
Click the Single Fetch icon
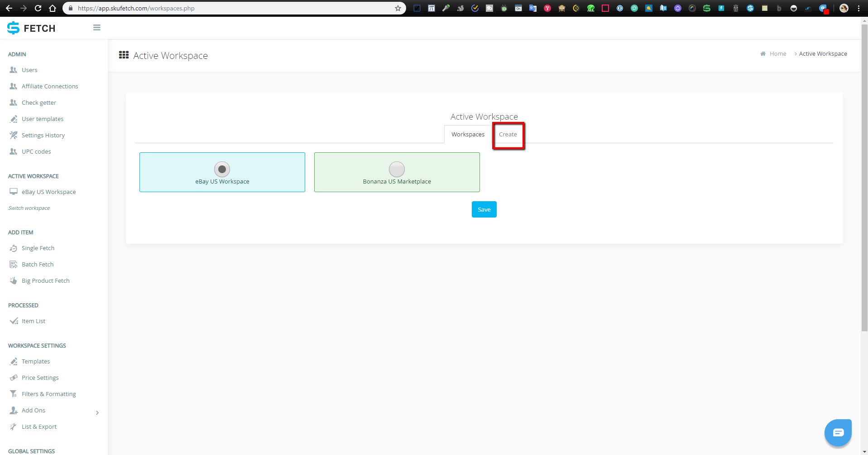[14, 248]
